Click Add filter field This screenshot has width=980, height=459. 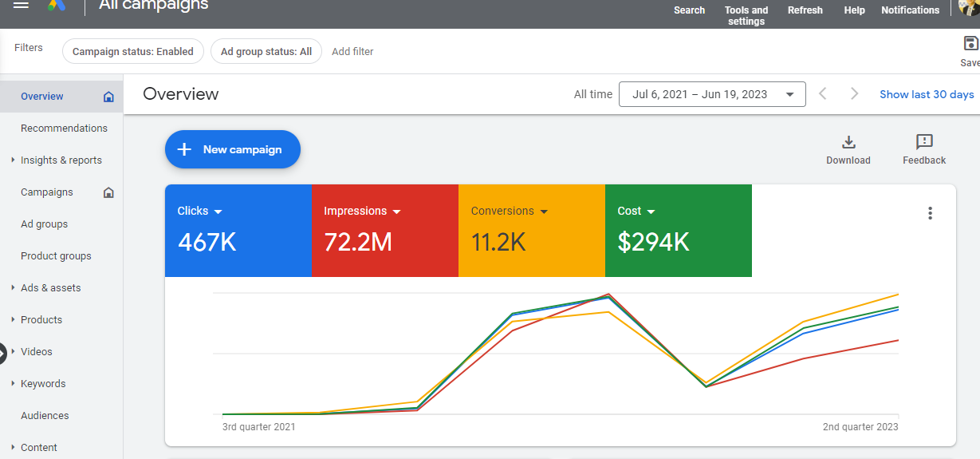(352, 52)
